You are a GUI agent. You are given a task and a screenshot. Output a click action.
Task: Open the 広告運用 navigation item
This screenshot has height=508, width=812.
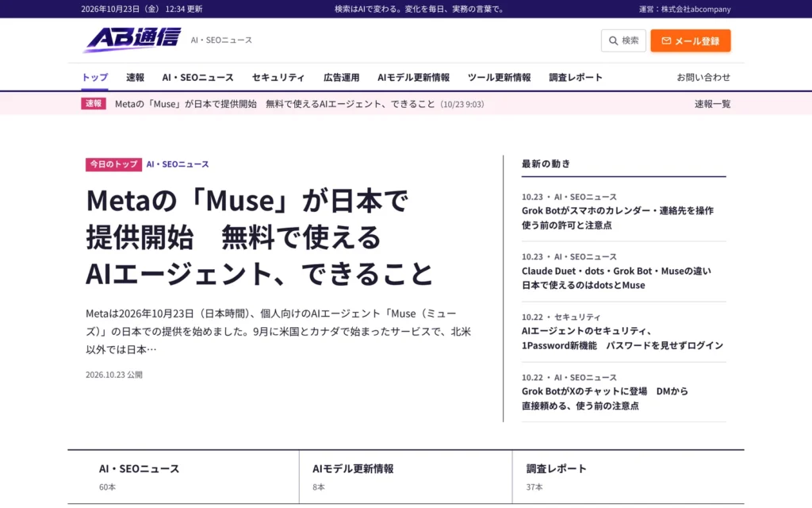click(x=341, y=77)
